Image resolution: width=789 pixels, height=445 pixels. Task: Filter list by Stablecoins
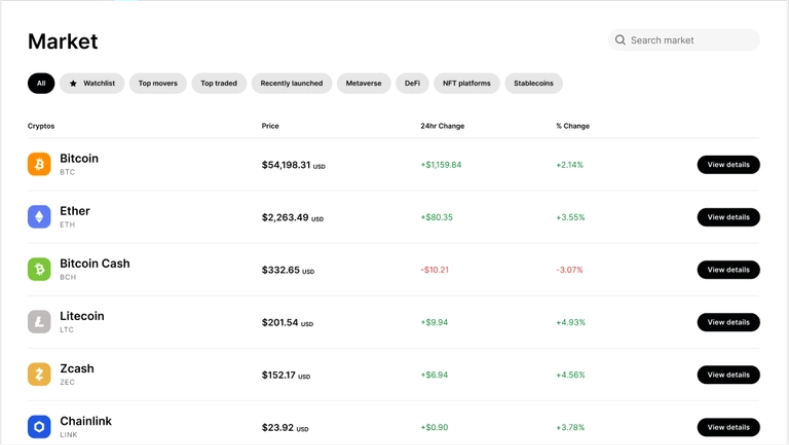pos(534,83)
